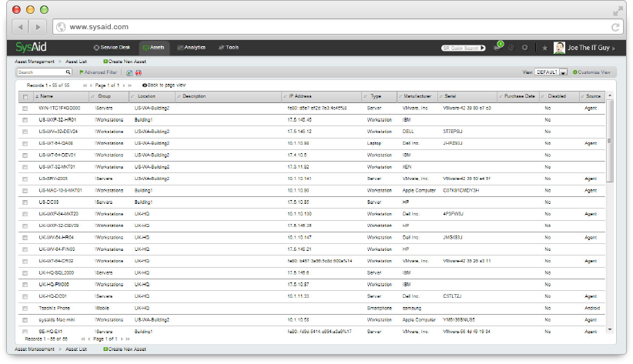Go to last page in bottom pager
Image resolution: width=633 pixels, height=364 pixels.
[x=128, y=339]
